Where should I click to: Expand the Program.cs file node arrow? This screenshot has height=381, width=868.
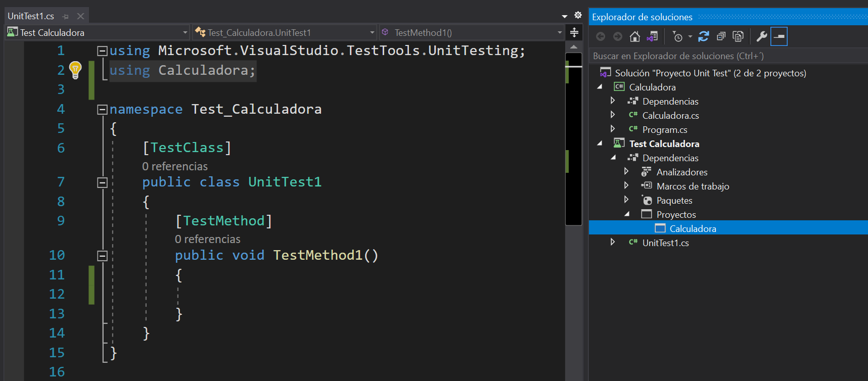tap(613, 129)
